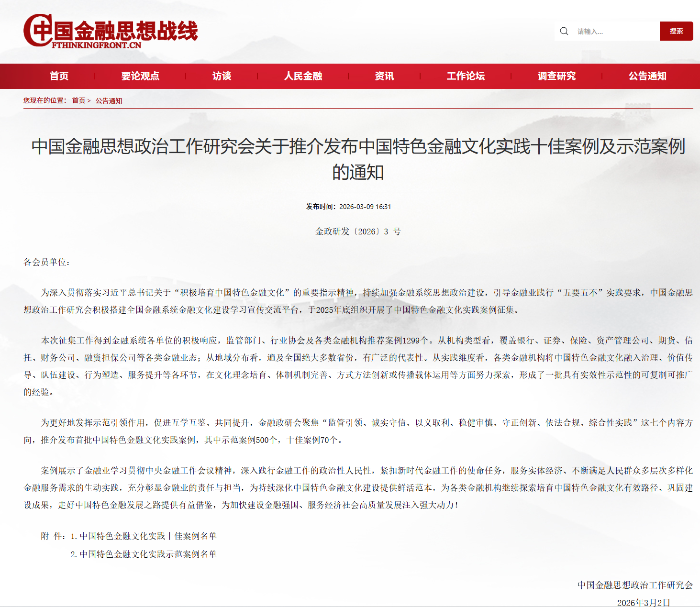The height and width of the screenshot is (607, 700).
Task: Switch to the 资讯 section
Action: click(384, 76)
